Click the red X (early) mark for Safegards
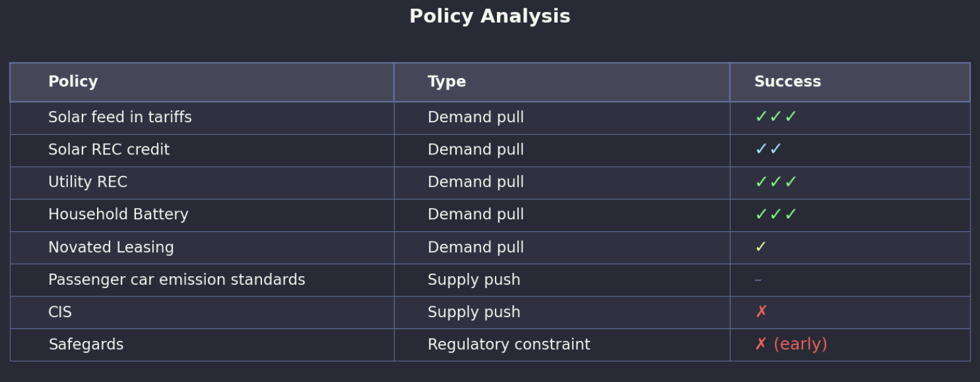The image size is (980, 382). 790,345
